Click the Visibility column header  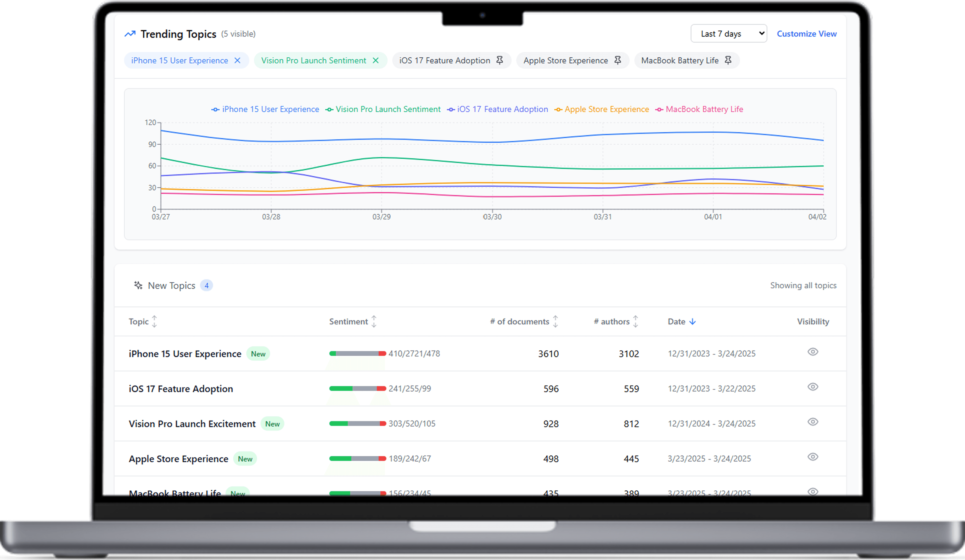tap(813, 322)
